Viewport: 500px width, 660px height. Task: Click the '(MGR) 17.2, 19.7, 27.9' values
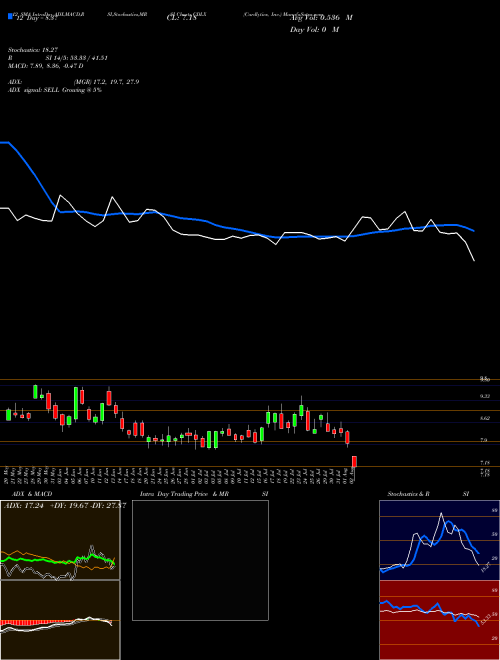106,82
